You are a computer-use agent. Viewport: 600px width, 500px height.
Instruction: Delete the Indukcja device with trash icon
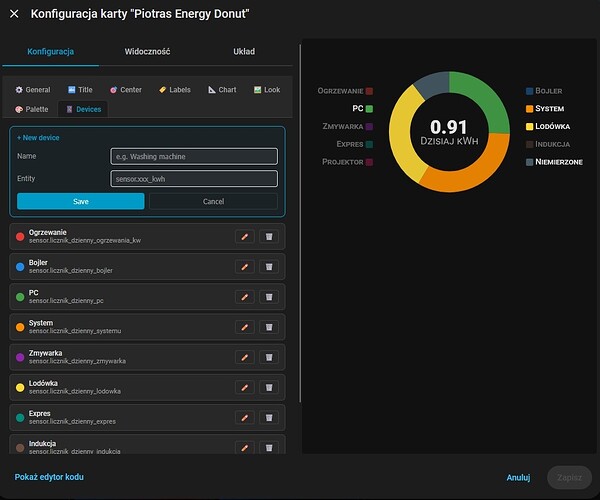(269, 447)
